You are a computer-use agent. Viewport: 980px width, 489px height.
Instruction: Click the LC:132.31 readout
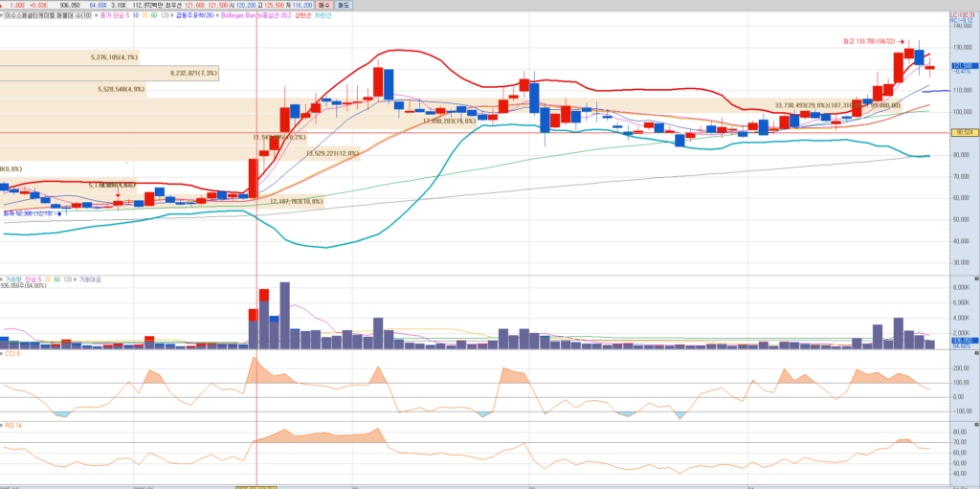tap(963, 14)
